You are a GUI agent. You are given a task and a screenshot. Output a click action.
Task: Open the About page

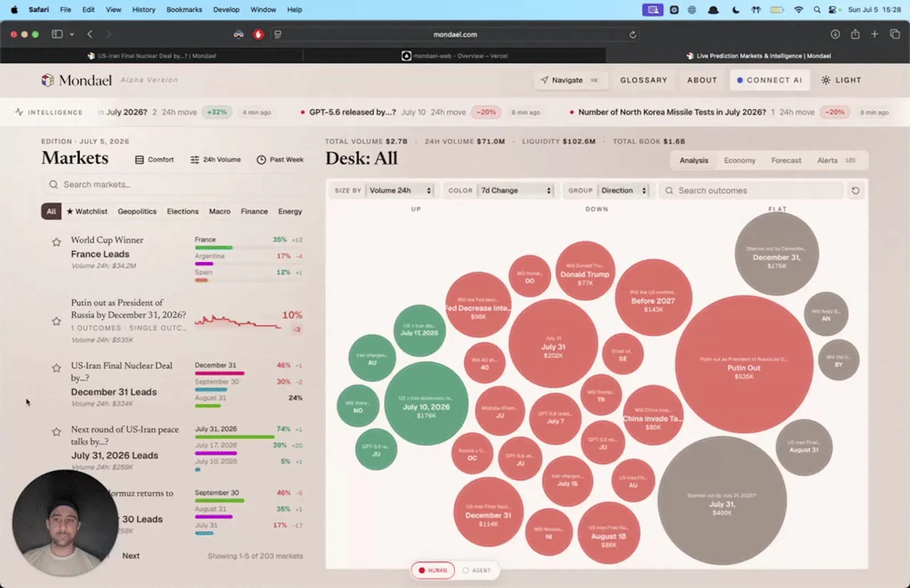point(702,80)
